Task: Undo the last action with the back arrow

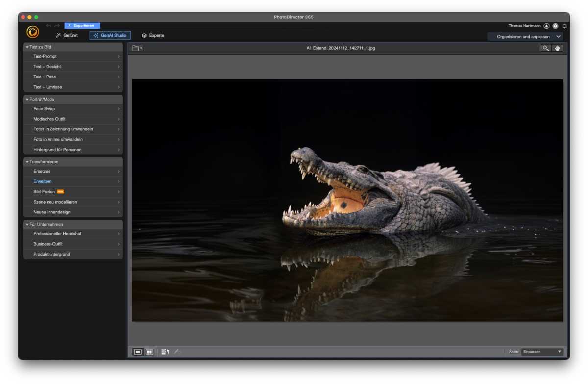Action: tap(48, 26)
